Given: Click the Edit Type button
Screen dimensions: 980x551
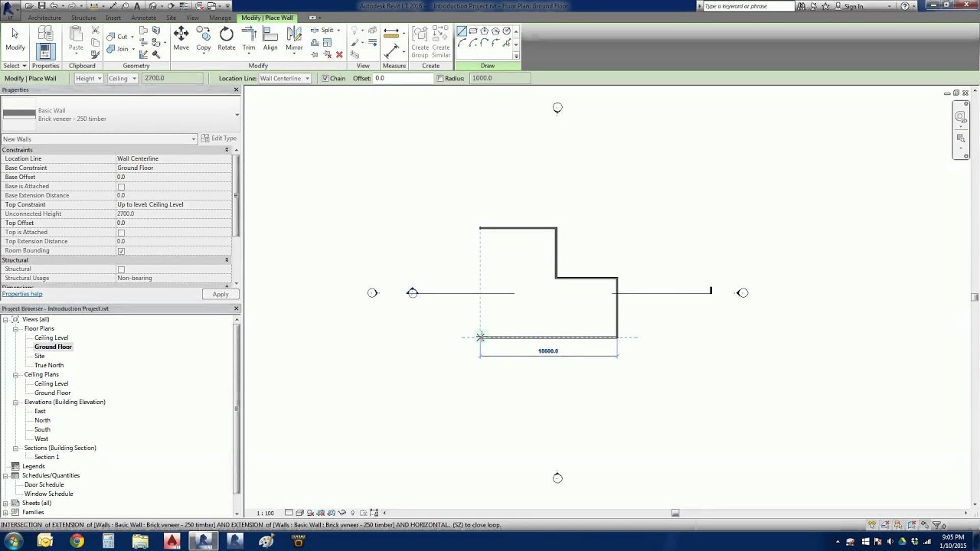Looking at the screenshot, I should click(219, 139).
